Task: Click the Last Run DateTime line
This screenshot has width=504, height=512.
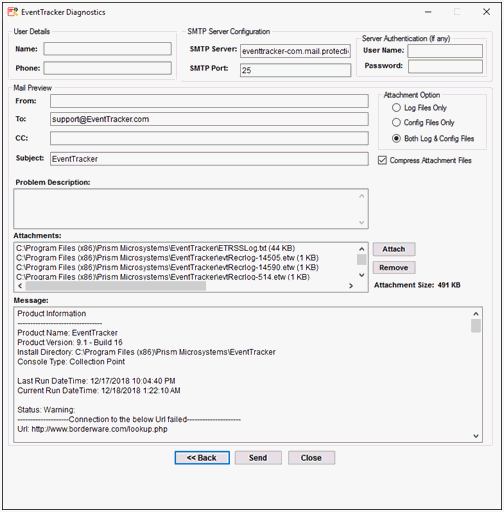Action: [96, 381]
